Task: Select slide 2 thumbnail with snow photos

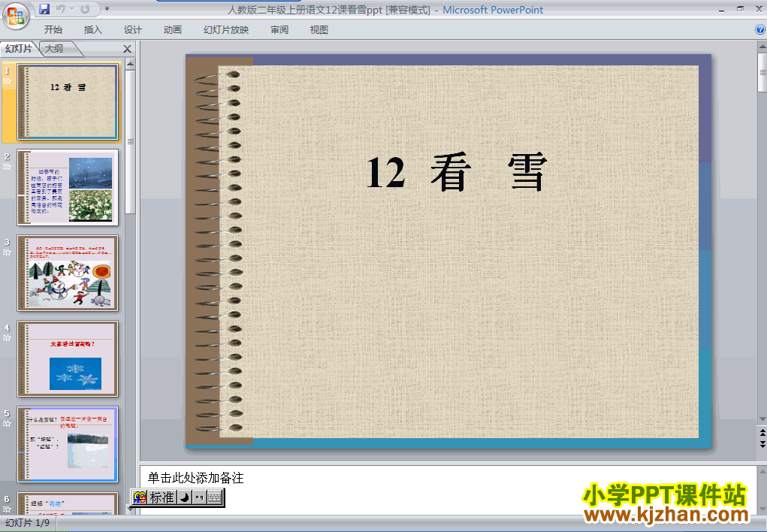Action: 68,187
